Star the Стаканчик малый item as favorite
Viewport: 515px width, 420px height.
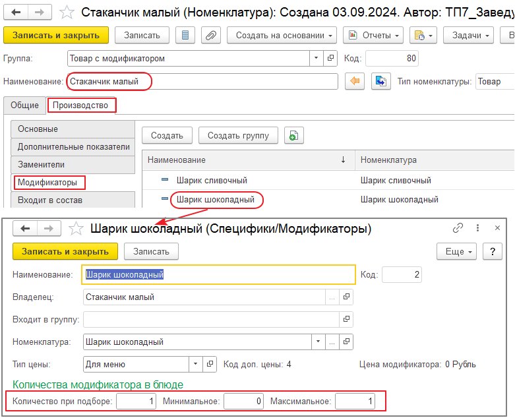pos(67,13)
